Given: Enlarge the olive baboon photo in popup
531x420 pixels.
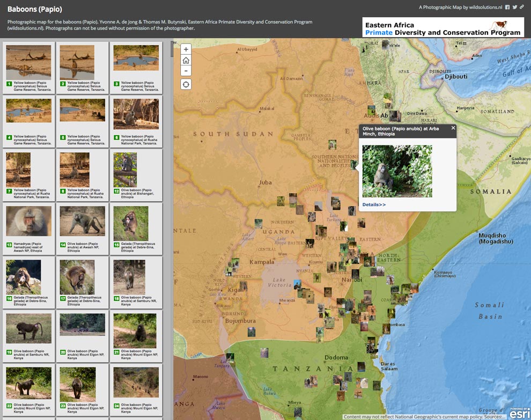Looking at the screenshot, I should coord(397,171).
